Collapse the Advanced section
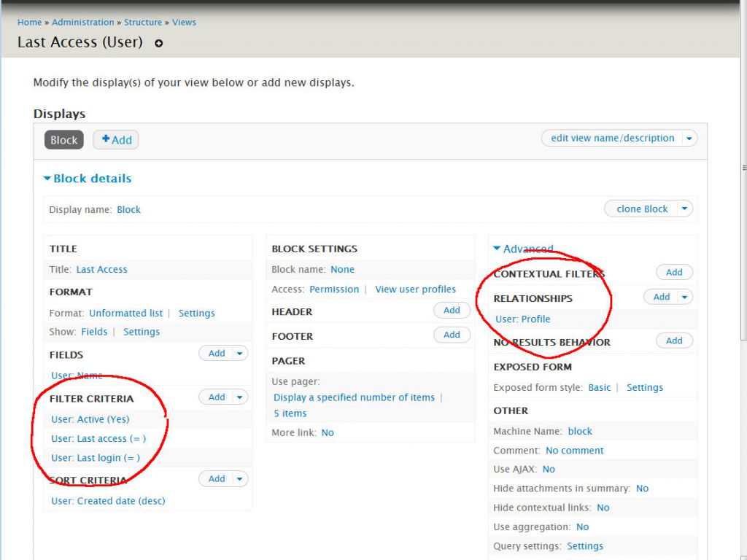The height and width of the screenshot is (560, 747). click(522, 249)
